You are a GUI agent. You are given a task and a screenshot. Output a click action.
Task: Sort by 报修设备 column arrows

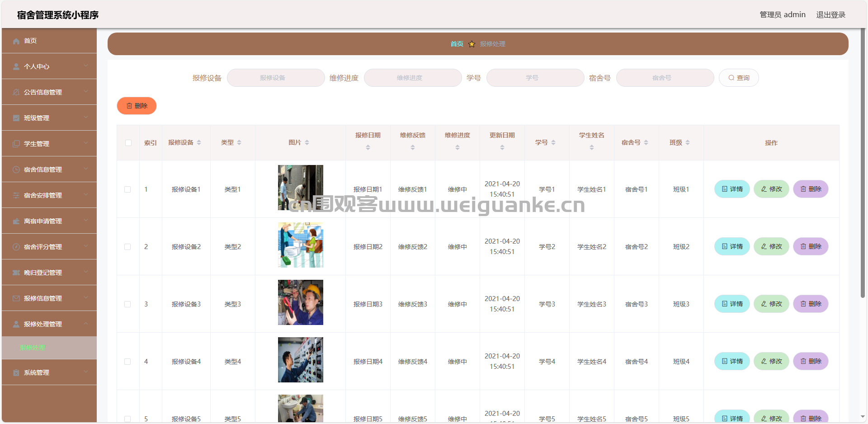199,143
